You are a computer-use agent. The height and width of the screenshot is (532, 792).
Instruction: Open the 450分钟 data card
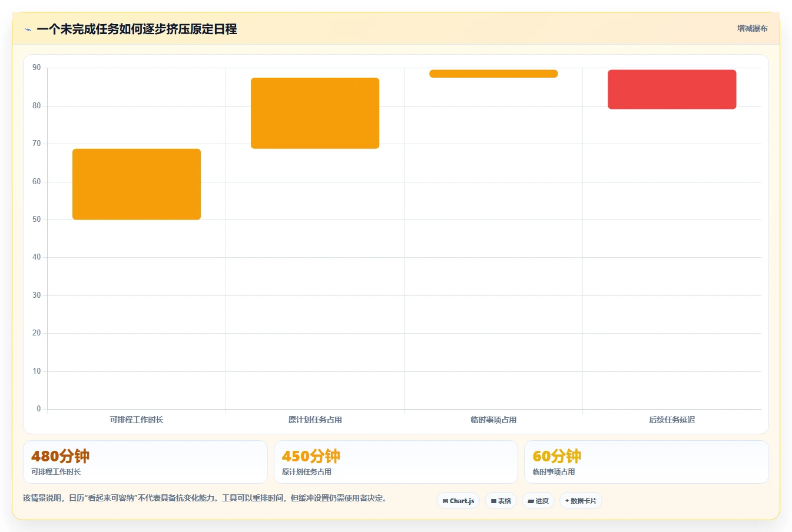[x=396, y=462]
